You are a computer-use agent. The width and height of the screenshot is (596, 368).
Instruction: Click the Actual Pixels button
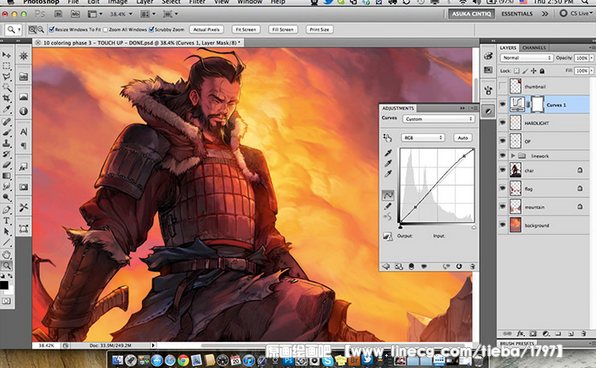click(x=206, y=29)
